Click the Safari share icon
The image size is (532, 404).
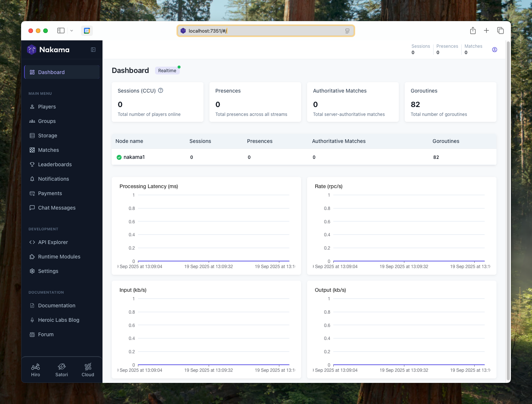[472, 31]
